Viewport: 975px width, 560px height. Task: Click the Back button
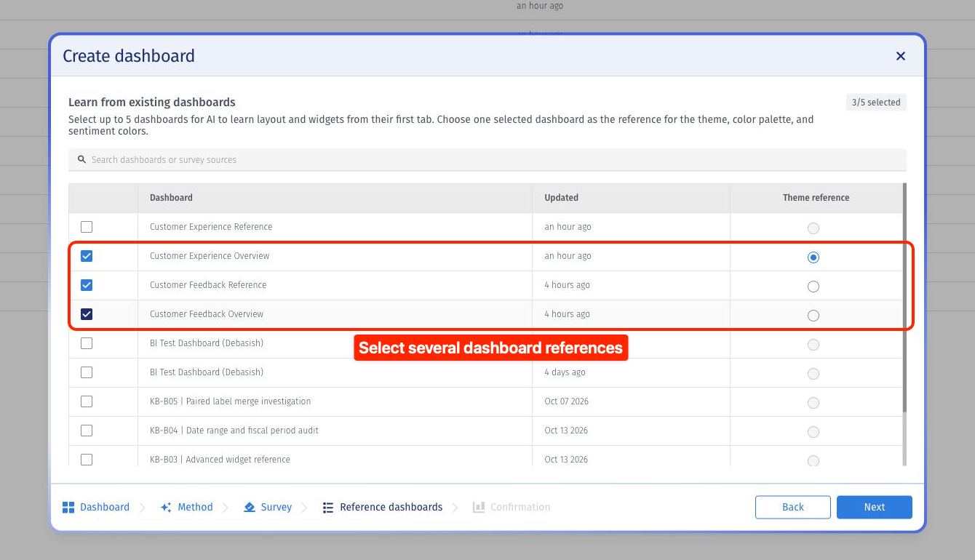pos(793,507)
